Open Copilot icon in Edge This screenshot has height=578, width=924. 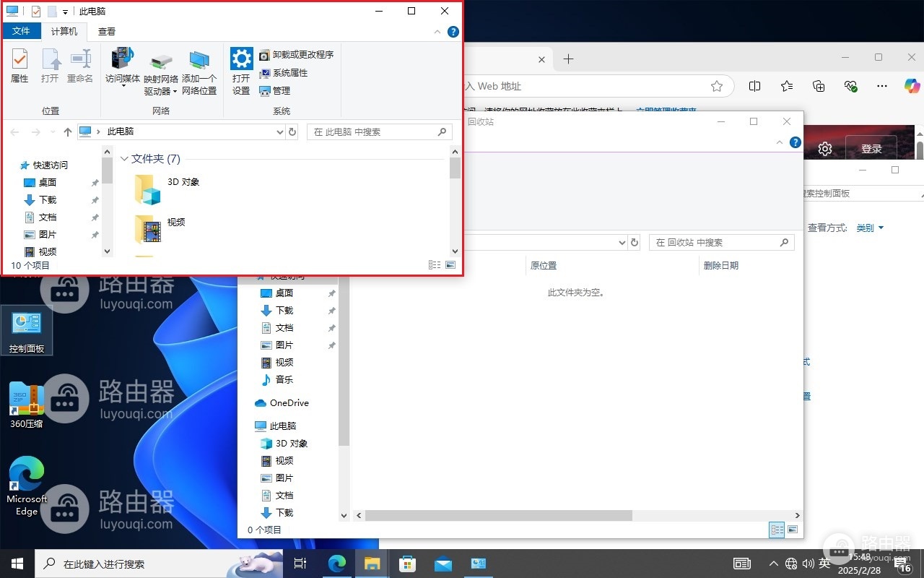912,86
